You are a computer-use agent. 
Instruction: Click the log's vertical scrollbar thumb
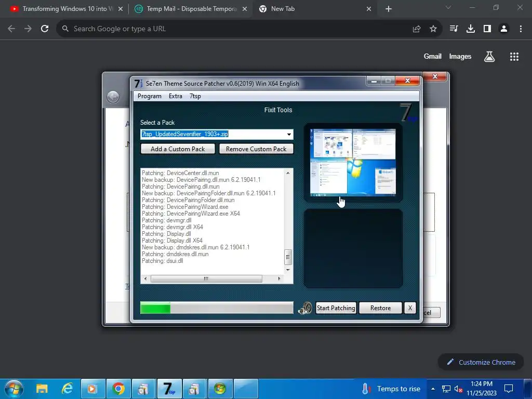coord(288,257)
